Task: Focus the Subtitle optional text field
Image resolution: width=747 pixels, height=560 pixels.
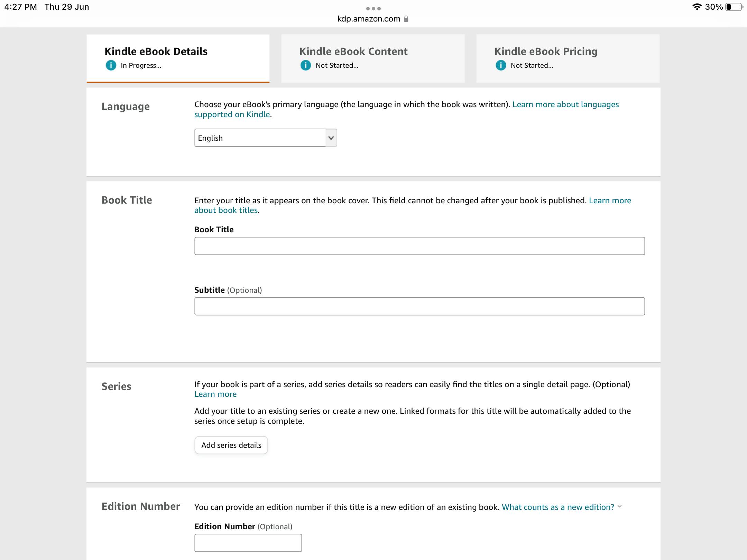Action: (x=419, y=306)
